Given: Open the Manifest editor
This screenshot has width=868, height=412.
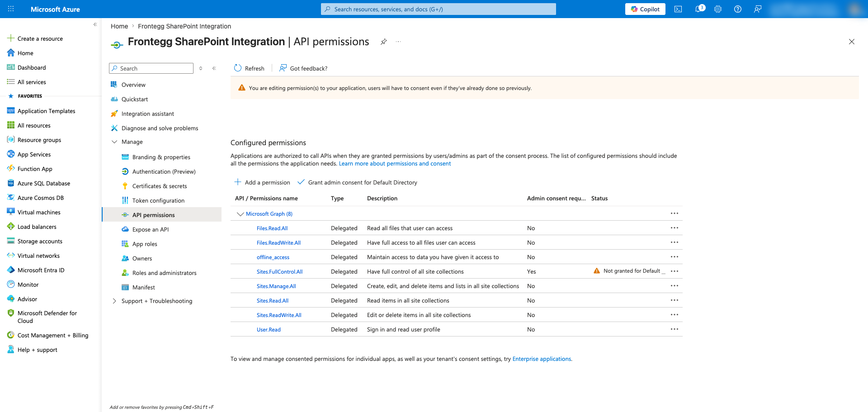Looking at the screenshot, I should click(x=143, y=288).
